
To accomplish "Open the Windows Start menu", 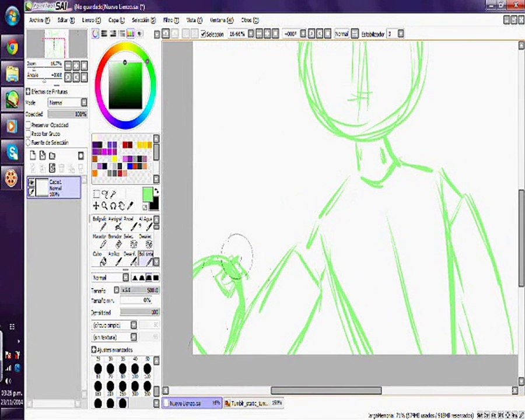I will [12, 16].
